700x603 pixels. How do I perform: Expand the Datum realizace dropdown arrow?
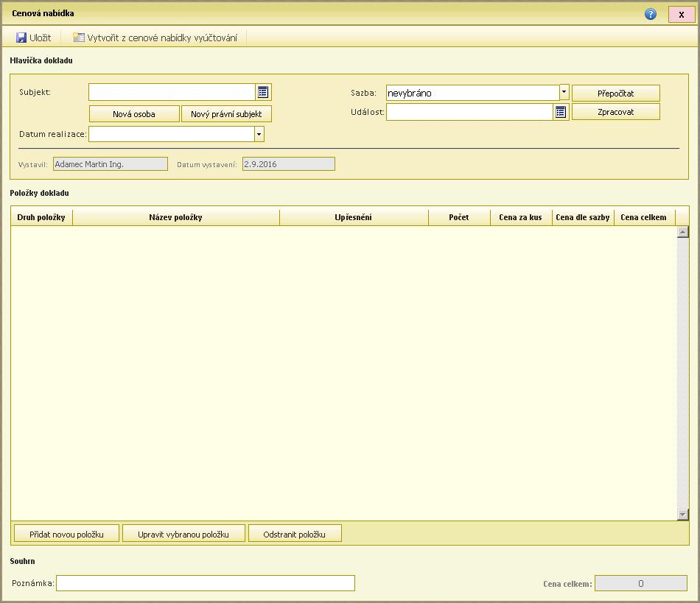[259, 134]
